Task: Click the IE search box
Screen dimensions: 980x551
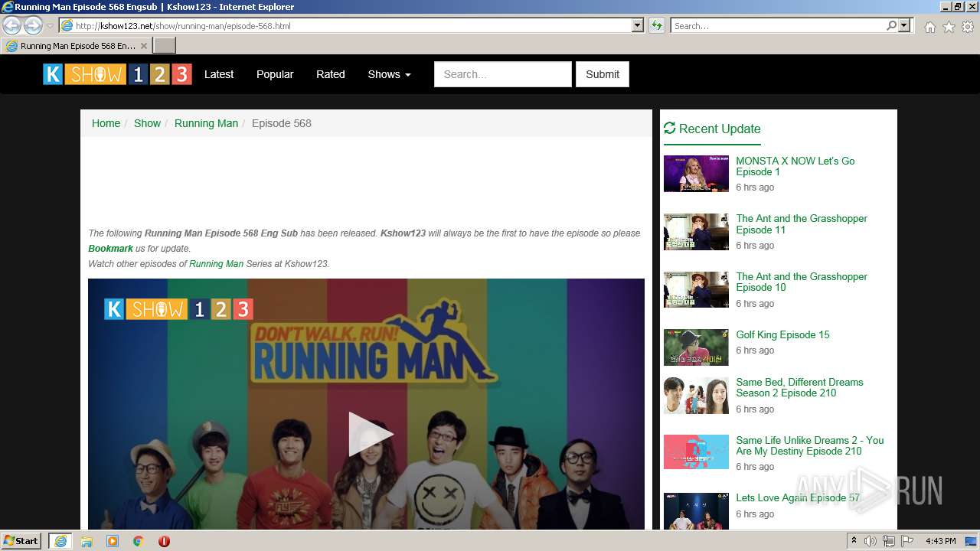Action: click(x=778, y=25)
